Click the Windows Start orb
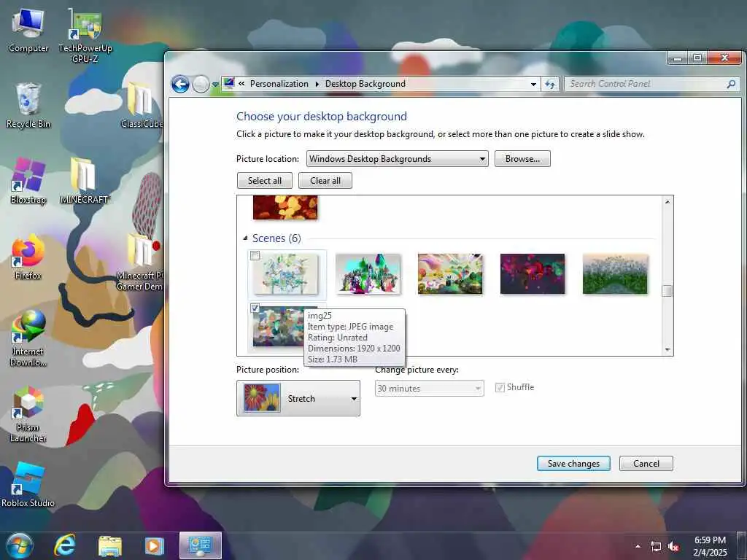 click(x=19, y=545)
